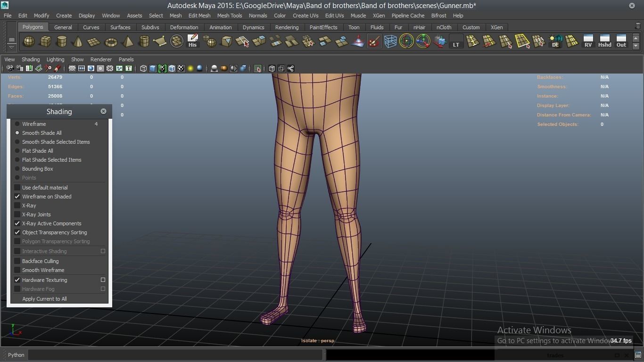
Task: Select the polygon torus shelf icon
Action: pos(111,42)
